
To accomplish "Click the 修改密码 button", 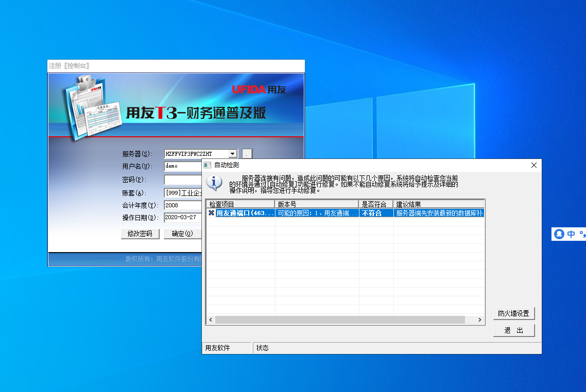I will pyautogui.click(x=140, y=234).
